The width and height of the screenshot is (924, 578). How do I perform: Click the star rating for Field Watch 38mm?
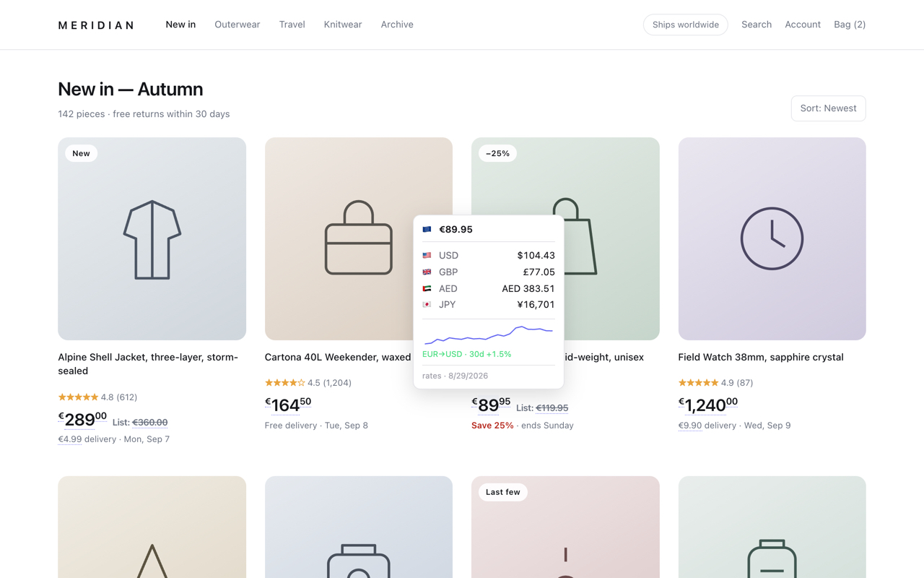[x=699, y=383]
